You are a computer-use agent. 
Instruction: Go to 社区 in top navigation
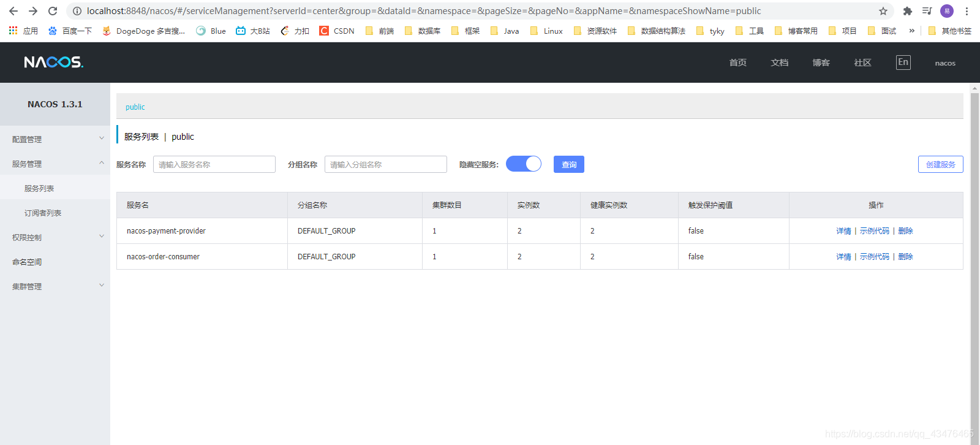(863, 63)
